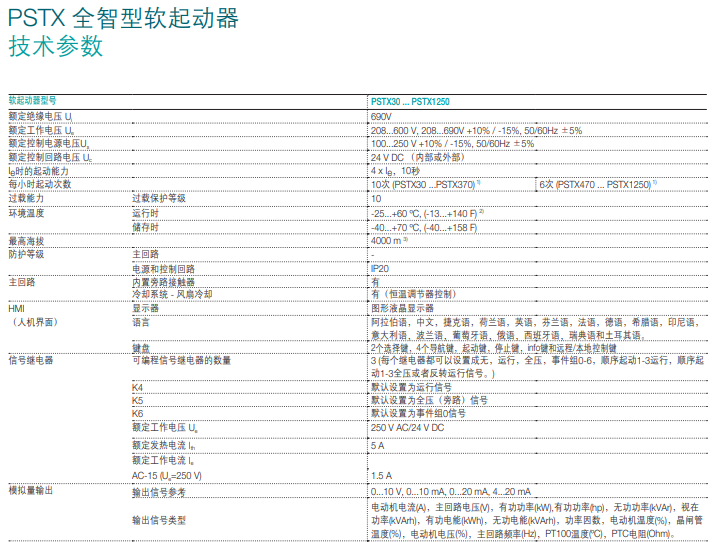The height and width of the screenshot is (542, 713).
Task: Click the sub-label '键盘'
Action: pyautogui.click(x=141, y=348)
